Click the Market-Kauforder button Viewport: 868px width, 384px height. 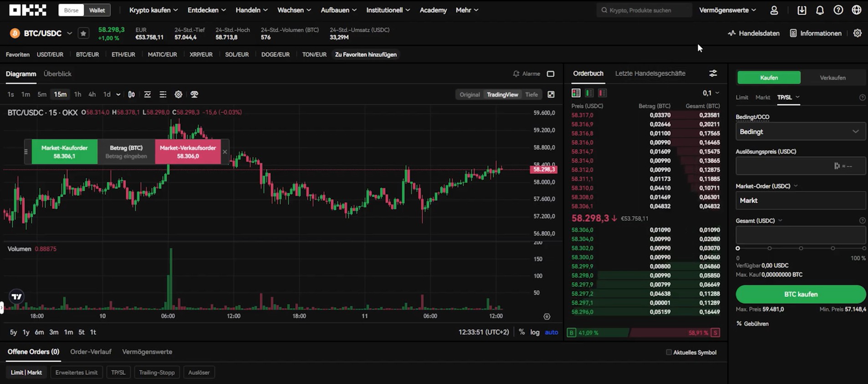(x=64, y=152)
